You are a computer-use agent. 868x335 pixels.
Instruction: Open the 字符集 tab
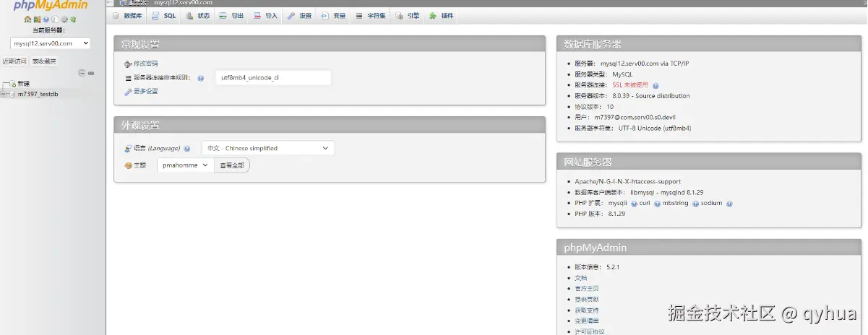tap(370, 15)
